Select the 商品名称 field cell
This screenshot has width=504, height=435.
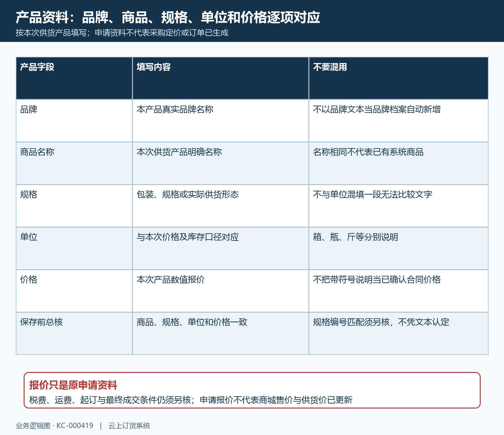(74, 163)
